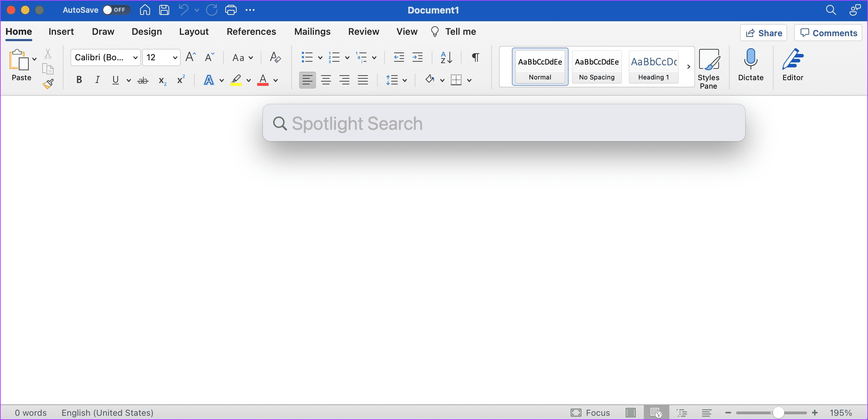Apply subscript formatting
This screenshot has height=420, width=868.
click(x=162, y=81)
